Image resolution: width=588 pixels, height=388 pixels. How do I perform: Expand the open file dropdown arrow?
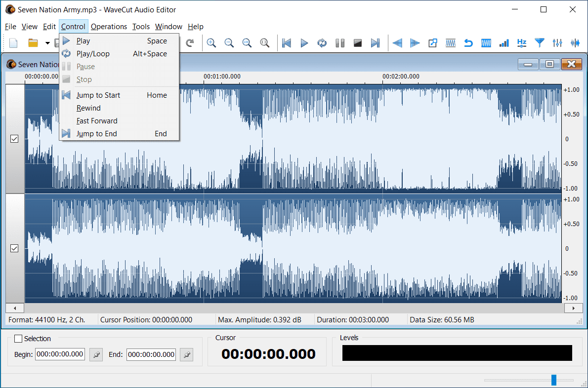point(47,43)
